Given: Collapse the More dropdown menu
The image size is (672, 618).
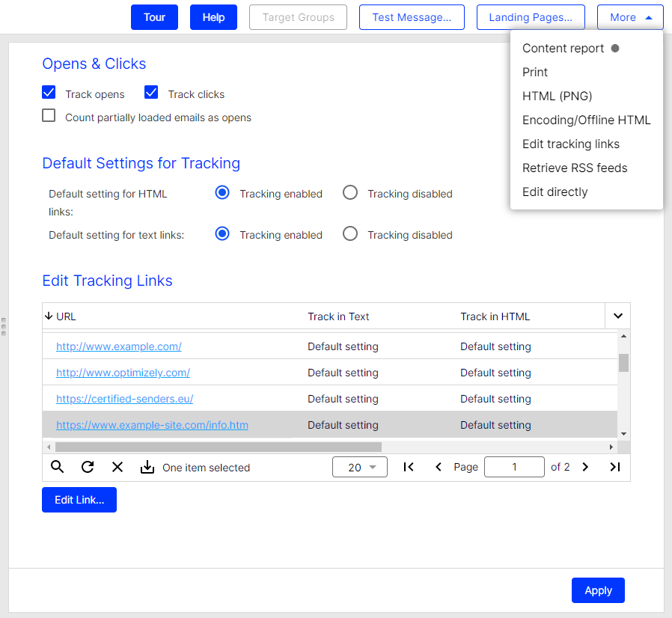Looking at the screenshot, I should (630, 17).
